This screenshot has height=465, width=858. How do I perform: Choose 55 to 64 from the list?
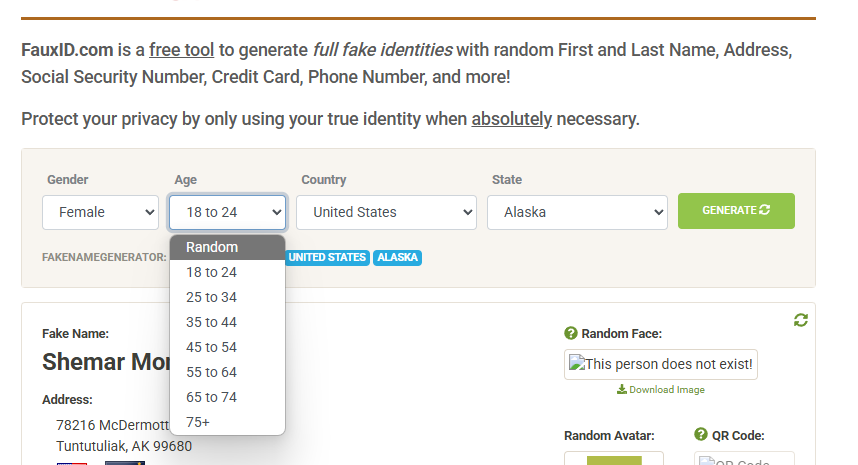click(228, 372)
